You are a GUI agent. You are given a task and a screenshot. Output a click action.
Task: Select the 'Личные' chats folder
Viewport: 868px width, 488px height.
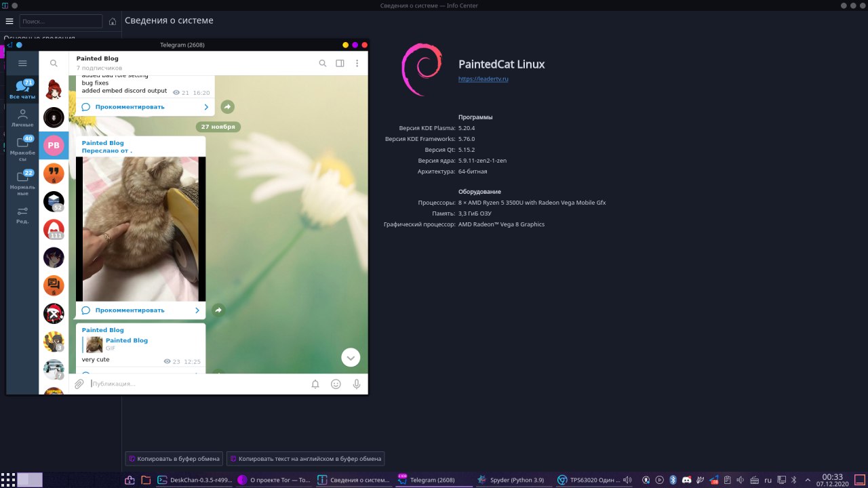[22, 118]
